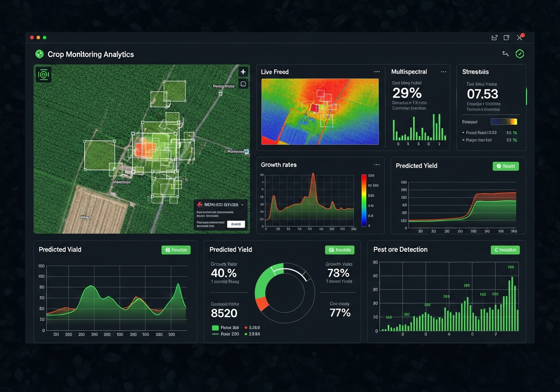Click the share arrow icon in the header
This screenshot has height=392, width=560.
click(x=505, y=54)
